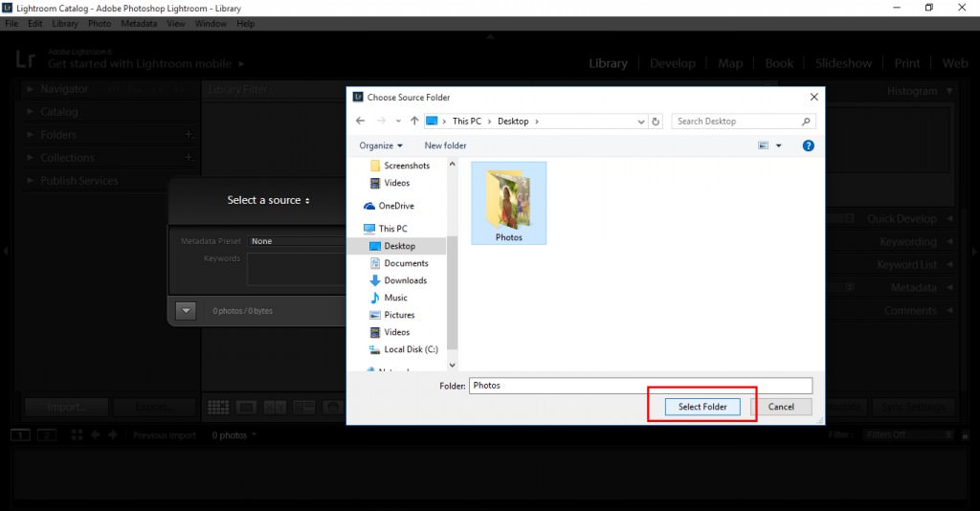
Task: Expand the address bar history dropdown
Action: point(640,122)
